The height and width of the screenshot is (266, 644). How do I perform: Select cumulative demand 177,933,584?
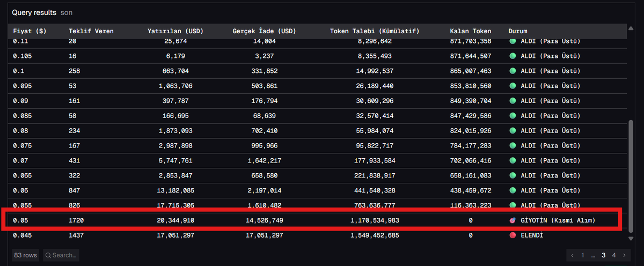[x=375, y=160]
